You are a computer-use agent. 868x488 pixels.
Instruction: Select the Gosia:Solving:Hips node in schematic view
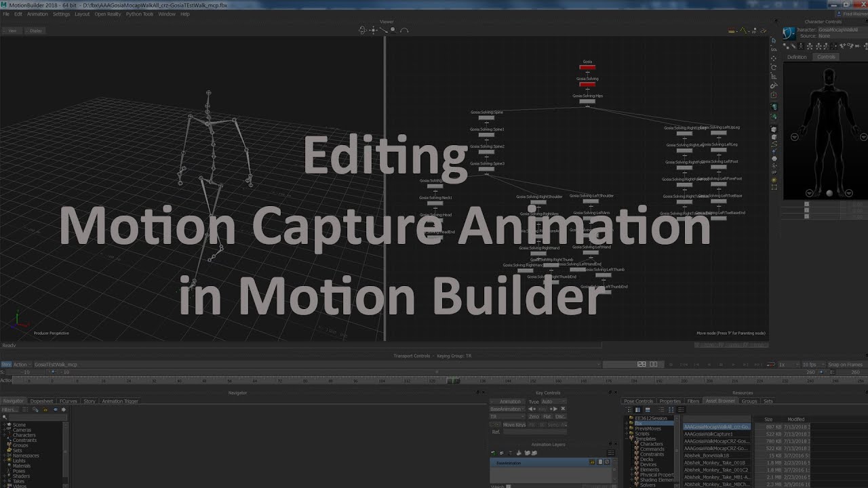(x=587, y=99)
